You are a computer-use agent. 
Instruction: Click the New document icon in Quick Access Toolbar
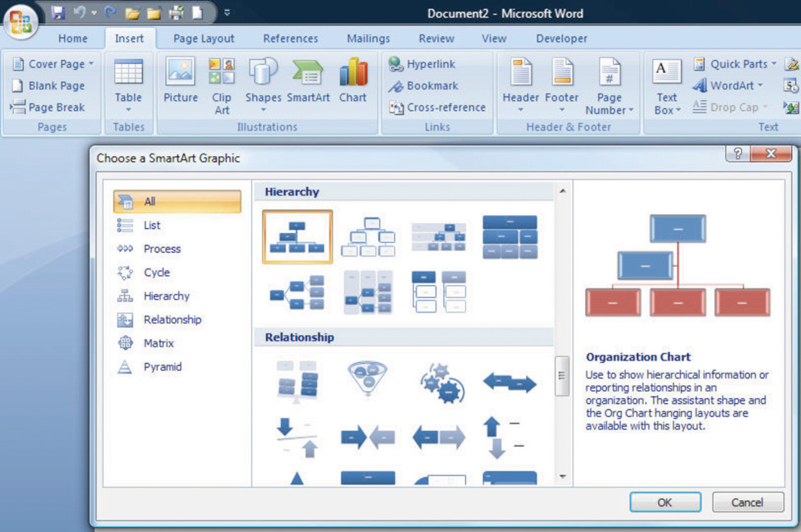coord(197,13)
